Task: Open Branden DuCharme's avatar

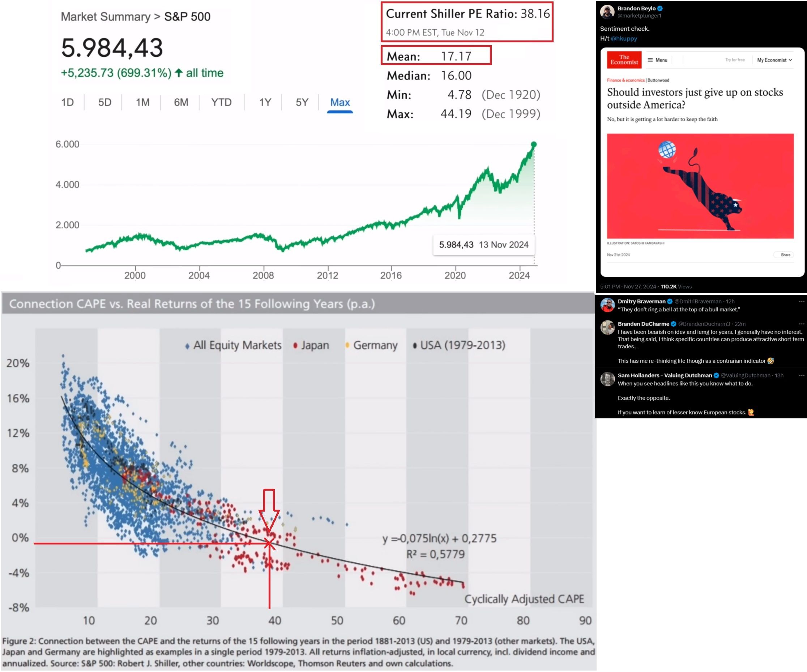Action: (607, 327)
